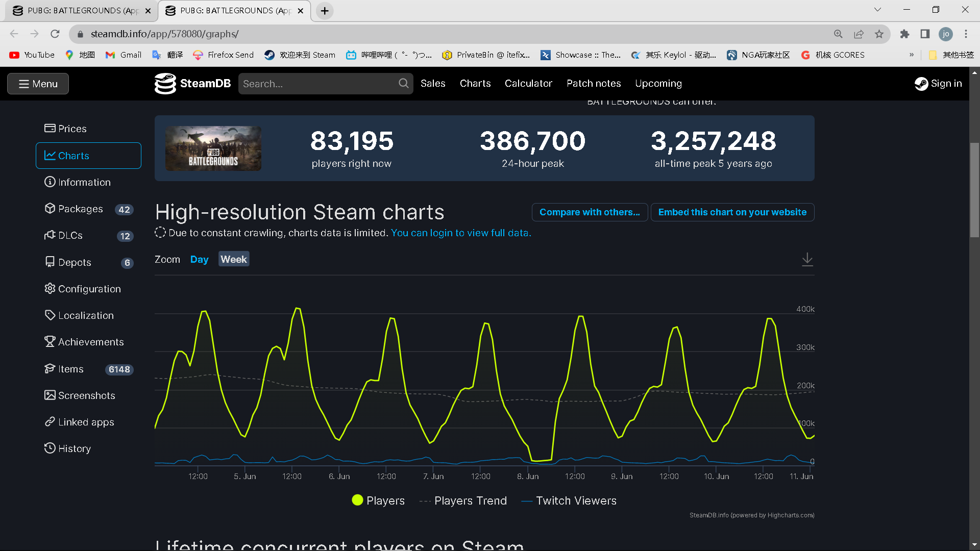Click Compare with others button
This screenshot has height=551, width=980.
pos(590,212)
